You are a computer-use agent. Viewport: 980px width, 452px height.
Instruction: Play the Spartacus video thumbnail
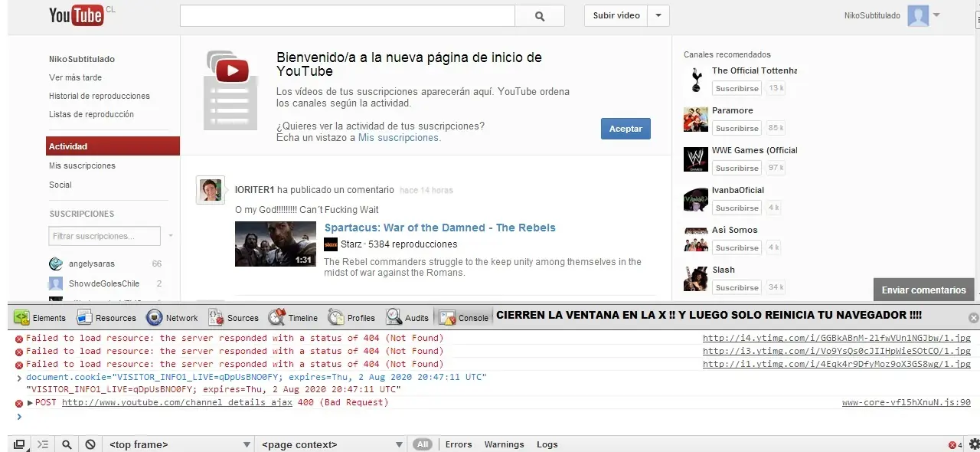click(x=276, y=244)
